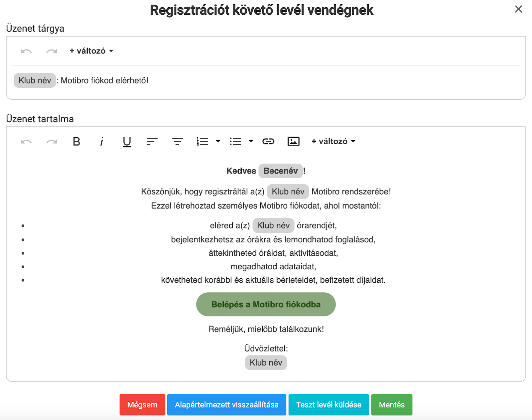Click 'Klub név' tag after 'regisztráltál a(z)'
The width and height of the screenshot is (532, 420).
click(x=288, y=192)
